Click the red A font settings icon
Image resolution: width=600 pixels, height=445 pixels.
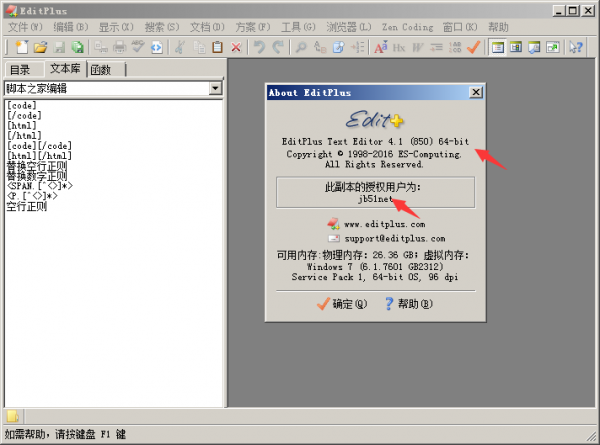click(x=381, y=47)
